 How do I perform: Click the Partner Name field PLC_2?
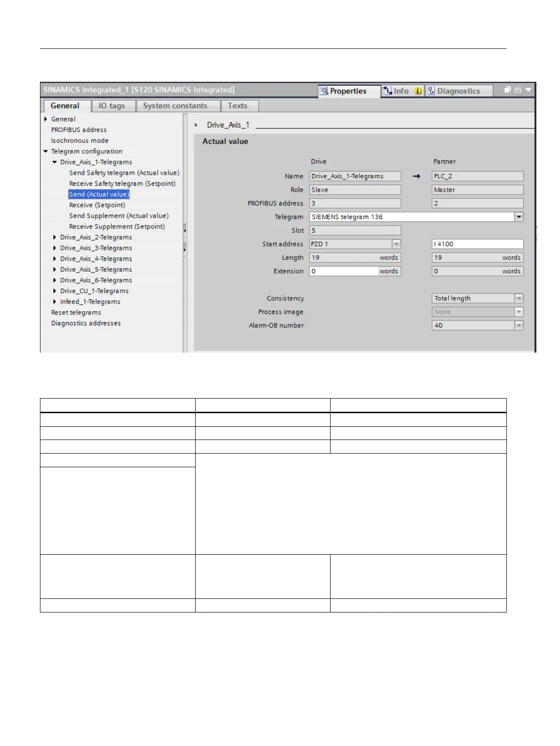coord(478,176)
